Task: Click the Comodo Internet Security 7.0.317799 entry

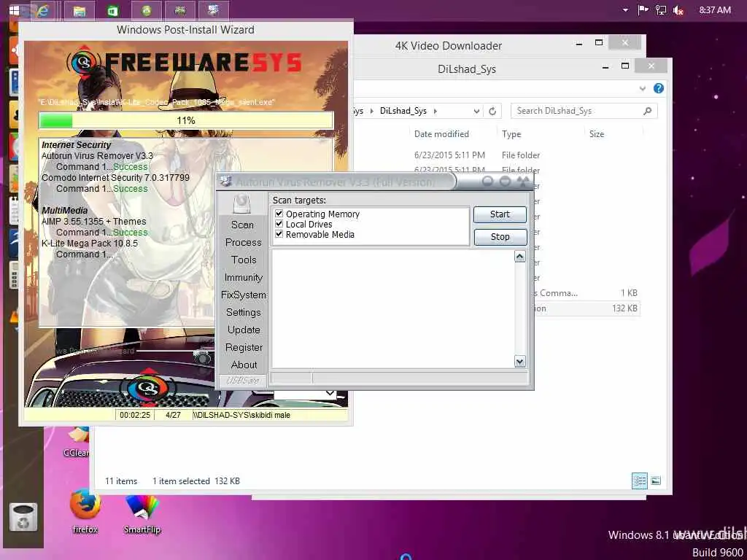Action: pyautogui.click(x=115, y=178)
